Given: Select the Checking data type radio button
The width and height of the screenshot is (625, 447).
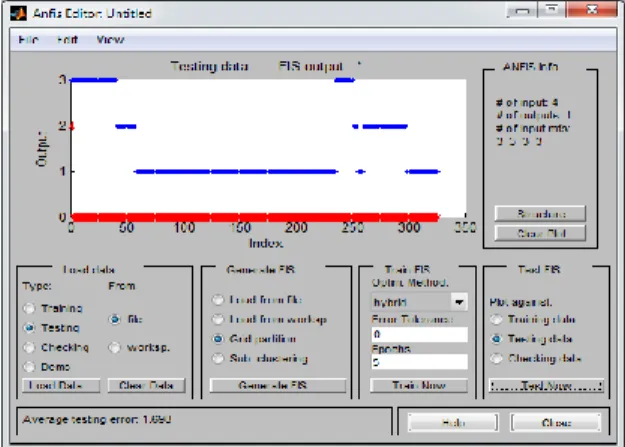Looking at the screenshot, I should (x=29, y=347).
